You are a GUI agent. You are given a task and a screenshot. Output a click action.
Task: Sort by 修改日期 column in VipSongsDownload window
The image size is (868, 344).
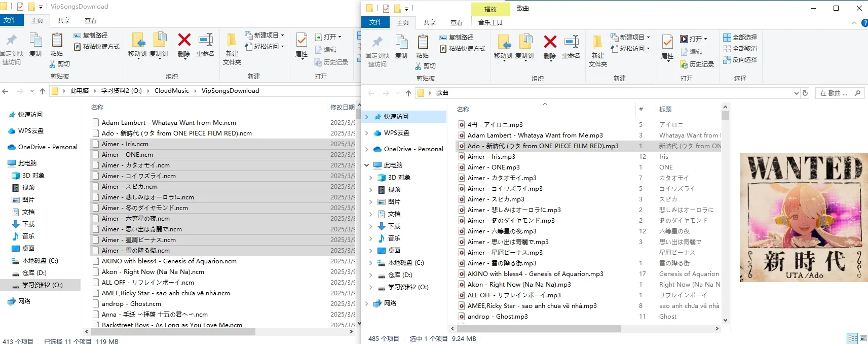tap(343, 108)
